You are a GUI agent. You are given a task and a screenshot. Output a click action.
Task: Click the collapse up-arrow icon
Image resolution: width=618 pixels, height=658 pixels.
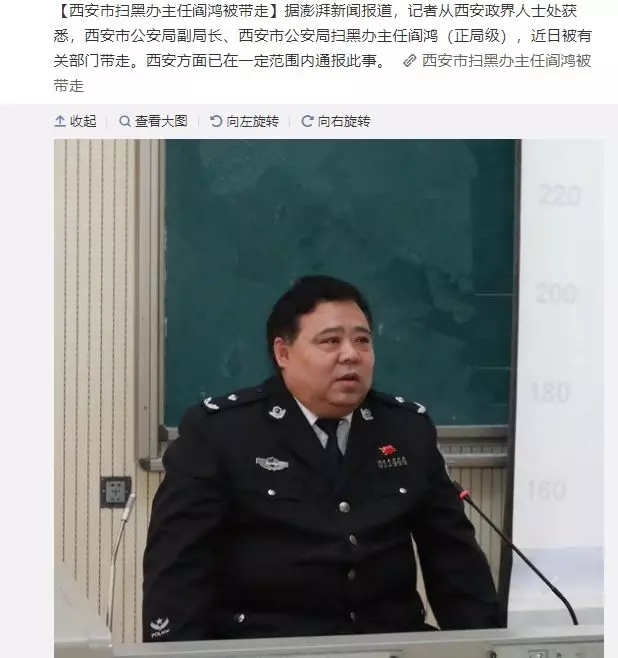(60, 121)
